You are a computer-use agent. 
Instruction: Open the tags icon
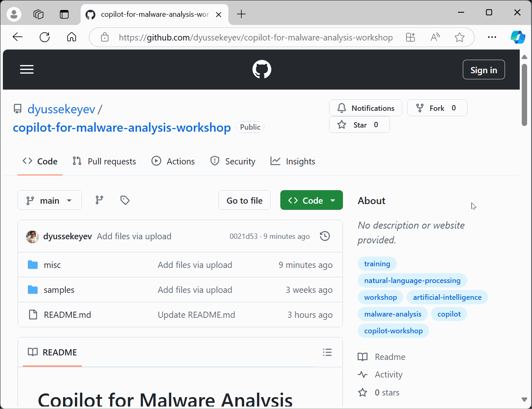coord(125,200)
